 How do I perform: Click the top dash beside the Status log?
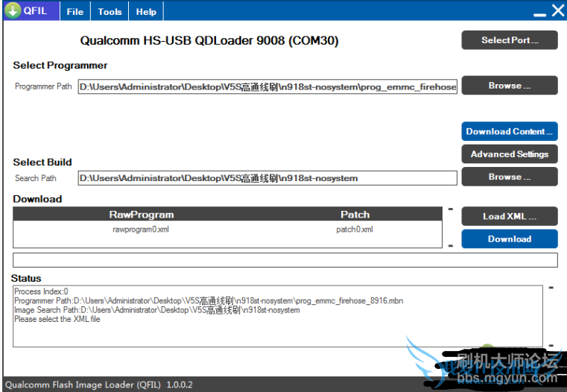[551, 288]
